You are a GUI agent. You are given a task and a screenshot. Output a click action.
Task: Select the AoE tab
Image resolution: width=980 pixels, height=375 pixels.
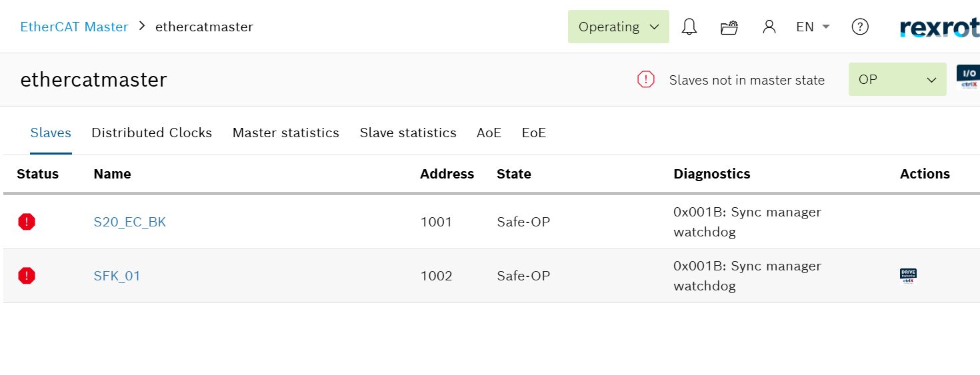[489, 133]
